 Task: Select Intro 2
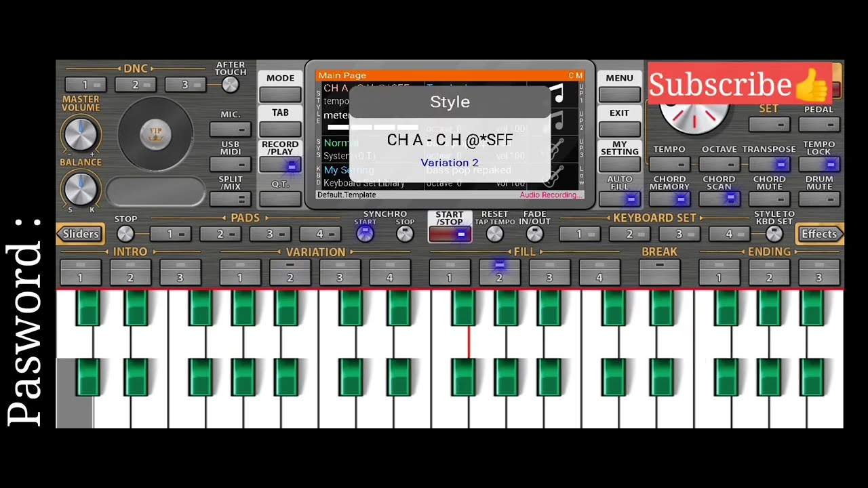tap(130, 272)
